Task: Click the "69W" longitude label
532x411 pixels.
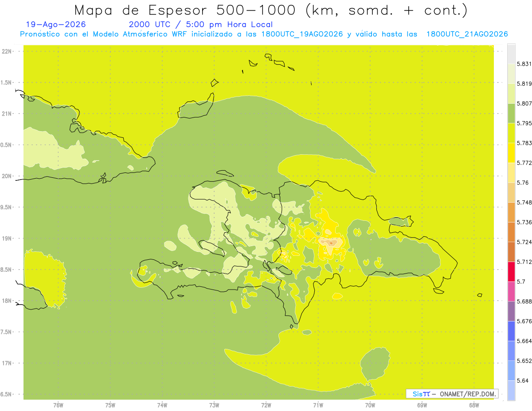Action: coord(422,405)
